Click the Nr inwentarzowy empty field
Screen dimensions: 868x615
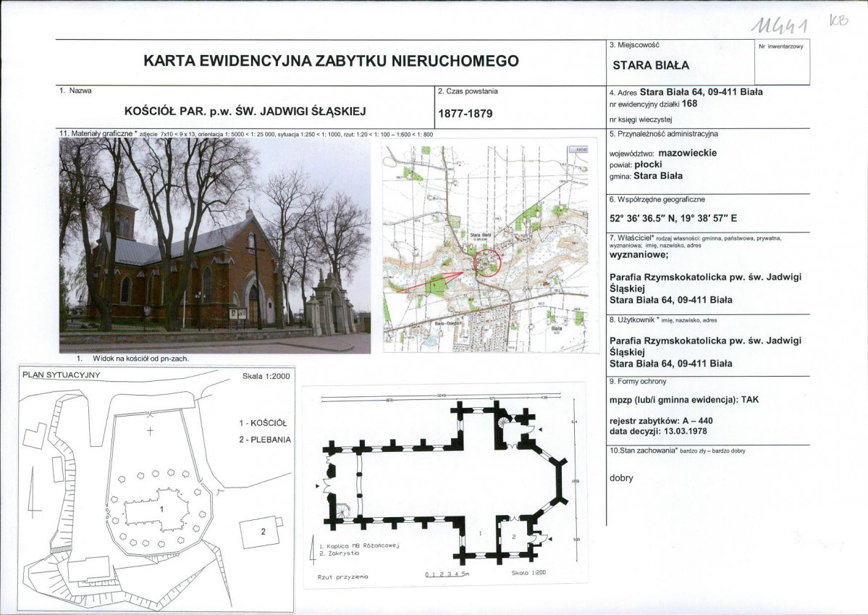pos(782,62)
